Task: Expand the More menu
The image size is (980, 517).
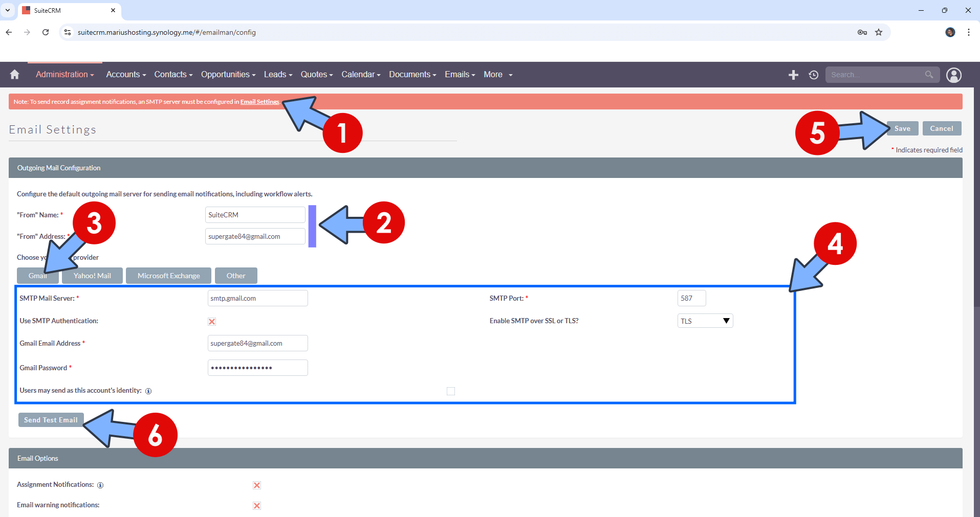Action: pos(498,75)
